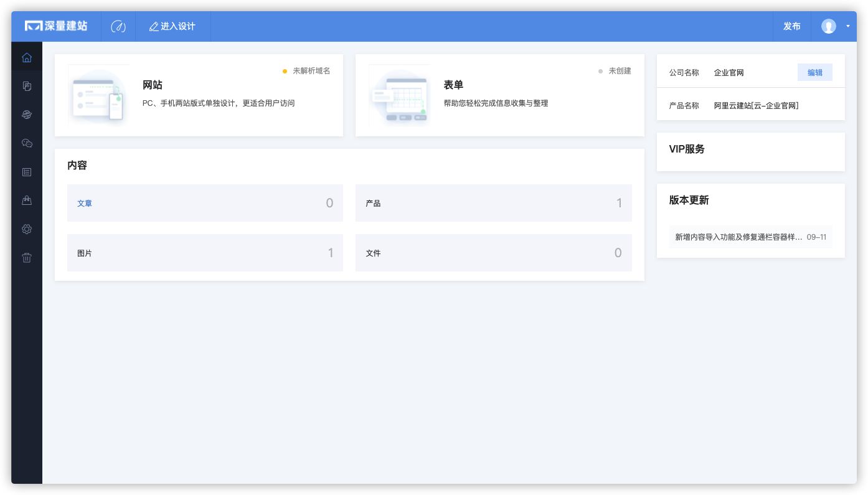Open the 新增内容导入功能 update note
Image resolution: width=868 pixels, height=495 pixels.
[751, 237]
